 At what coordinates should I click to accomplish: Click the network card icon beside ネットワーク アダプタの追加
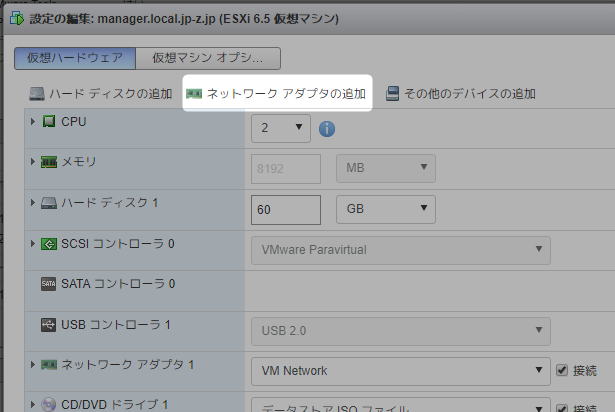pyautogui.click(x=194, y=94)
